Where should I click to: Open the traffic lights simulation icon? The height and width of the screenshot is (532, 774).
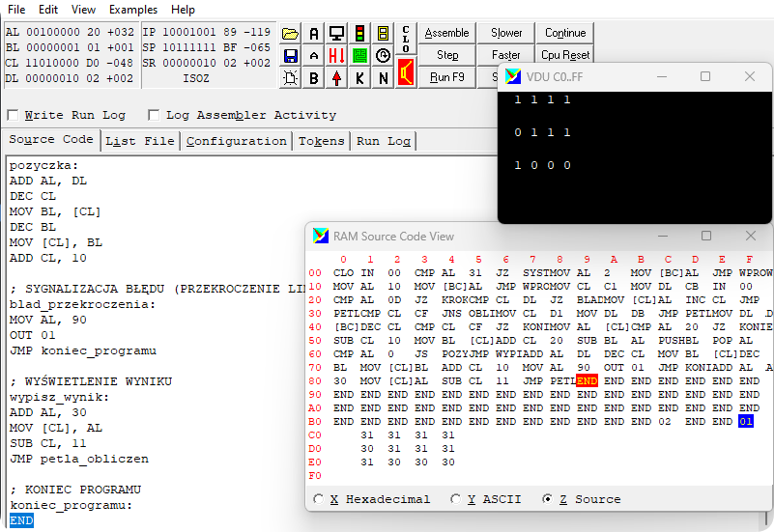pos(359,34)
